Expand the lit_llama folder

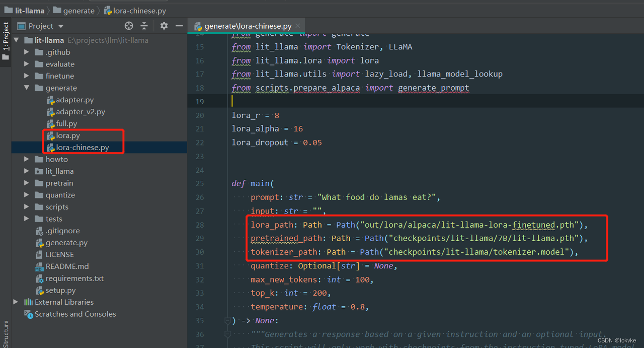coord(27,171)
